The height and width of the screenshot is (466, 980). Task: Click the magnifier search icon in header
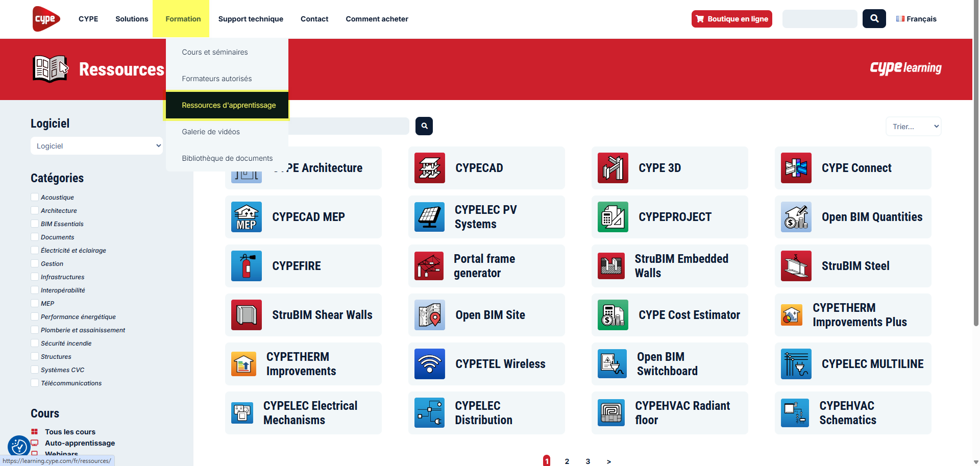click(874, 19)
